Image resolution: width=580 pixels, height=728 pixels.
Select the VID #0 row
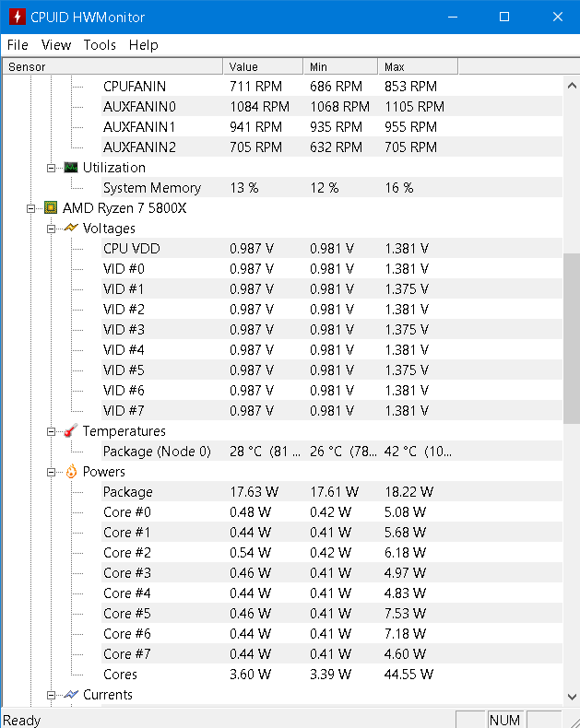click(x=332, y=269)
